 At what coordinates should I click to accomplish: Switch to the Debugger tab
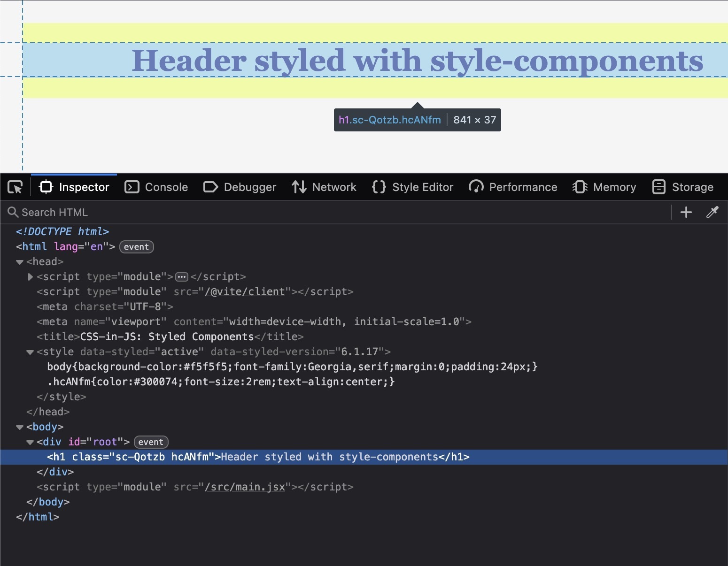click(x=240, y=187)
